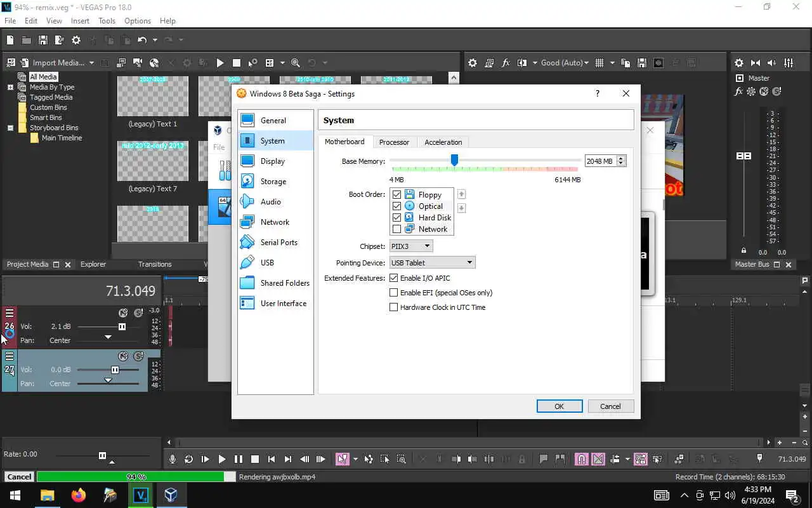
Task: Expand Media By Type tree node
Action: click(x=10, y=87)
